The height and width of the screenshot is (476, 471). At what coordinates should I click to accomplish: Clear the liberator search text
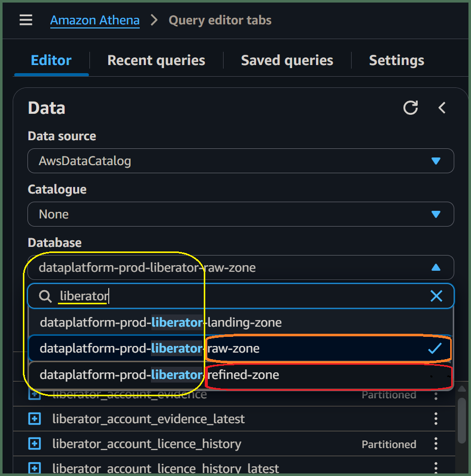pos(436,296)
